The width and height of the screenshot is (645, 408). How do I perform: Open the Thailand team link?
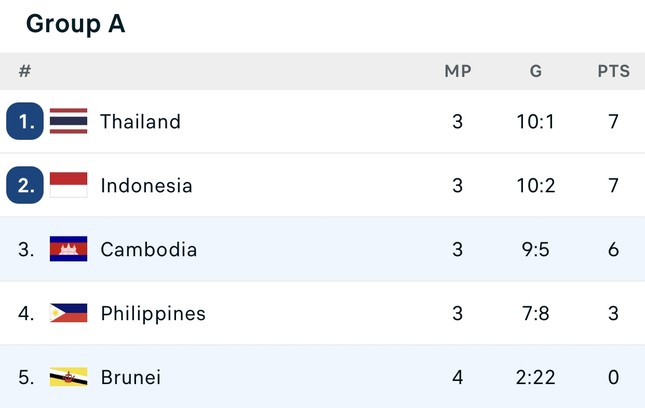click(140, 122)
